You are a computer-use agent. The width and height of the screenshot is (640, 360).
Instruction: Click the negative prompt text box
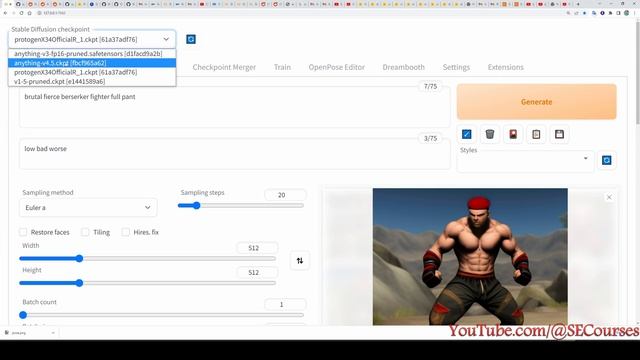click(234, 154)
